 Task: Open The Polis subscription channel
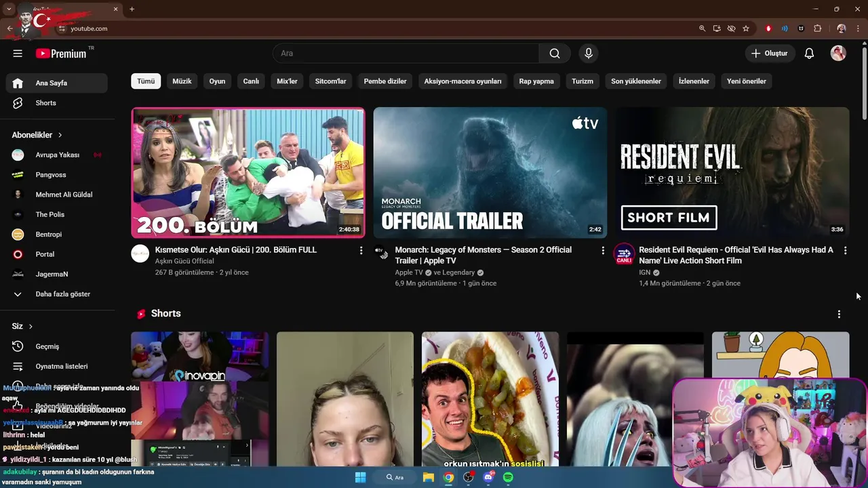click(x=57, y=214)
